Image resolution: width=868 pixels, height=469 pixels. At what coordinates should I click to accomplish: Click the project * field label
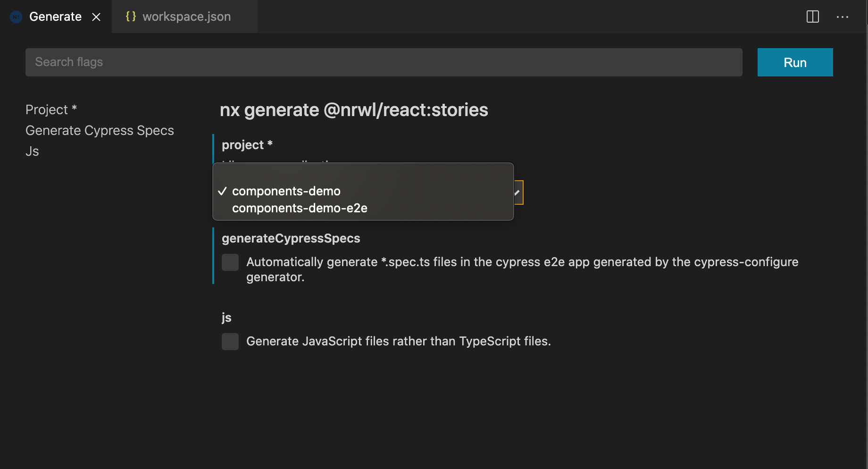pos(247,145)
